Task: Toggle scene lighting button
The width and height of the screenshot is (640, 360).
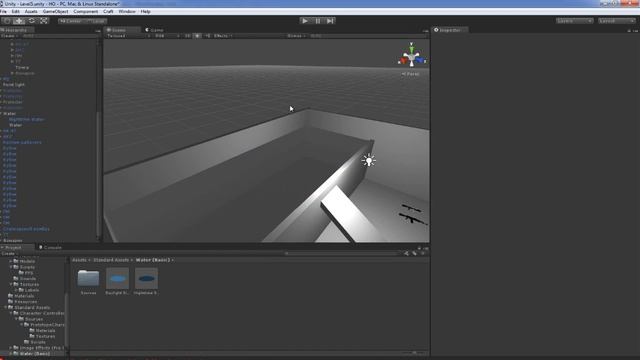Action: tap(198, 36)
